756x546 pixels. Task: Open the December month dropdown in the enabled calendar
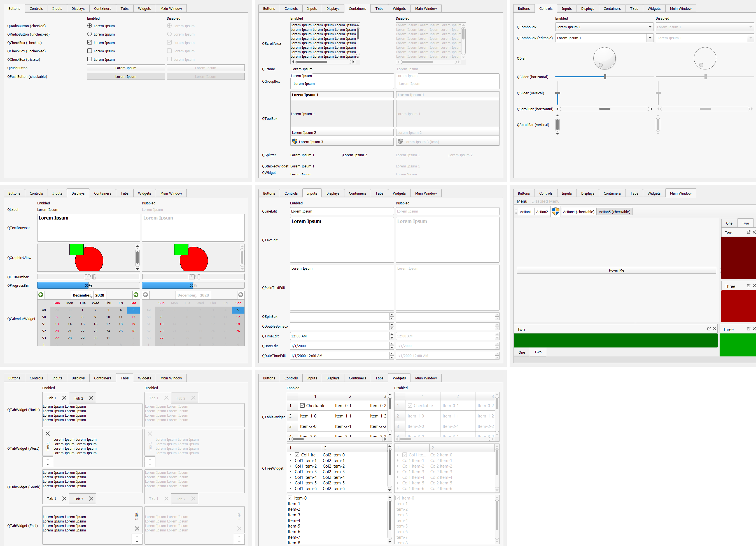(x=82, y=295)
